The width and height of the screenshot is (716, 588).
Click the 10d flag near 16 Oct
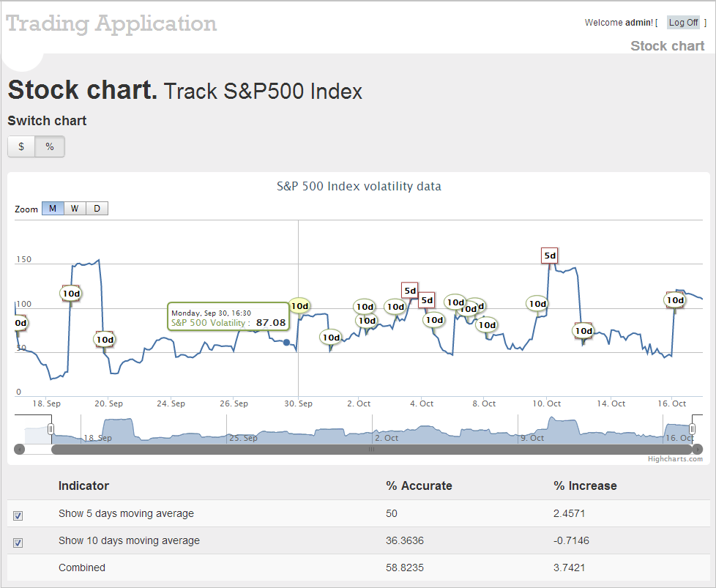(x=675, y=300)
